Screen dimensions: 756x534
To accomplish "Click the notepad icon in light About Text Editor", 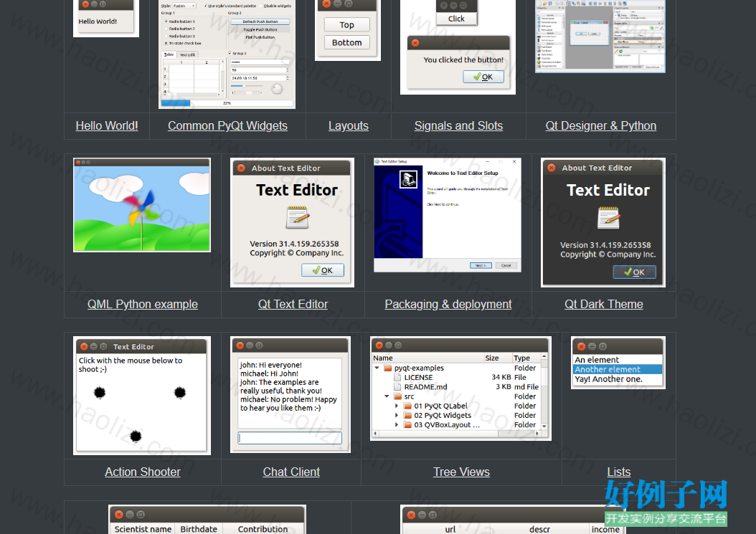I will click(x=297, y=217).
